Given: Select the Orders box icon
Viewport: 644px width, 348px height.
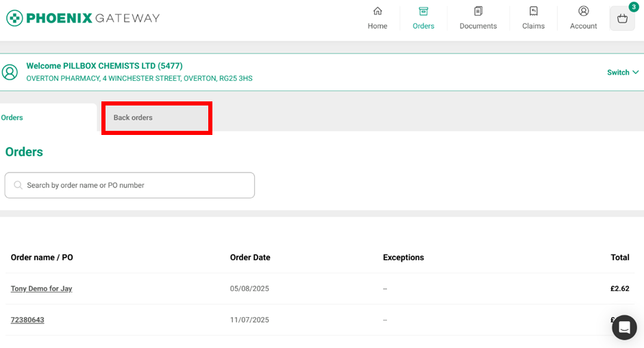Looking at the screenshot, I should click(x=423, y=11).
